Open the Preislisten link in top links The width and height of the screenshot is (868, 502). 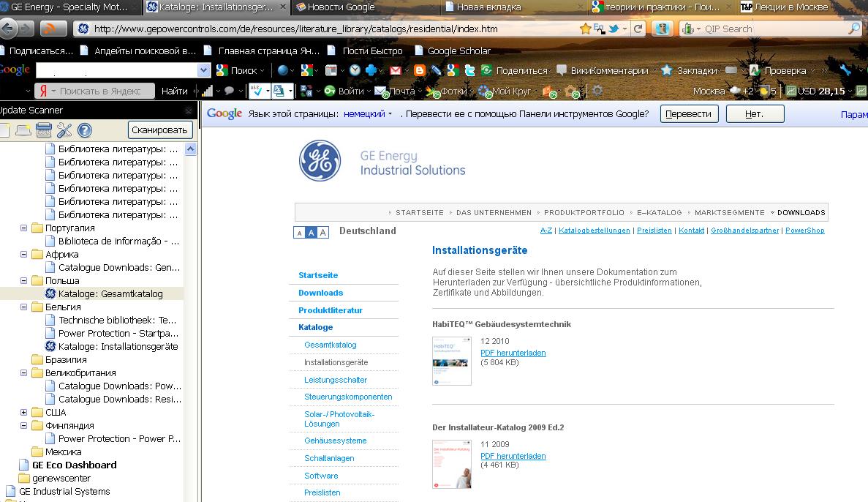(x=654, y=231)
